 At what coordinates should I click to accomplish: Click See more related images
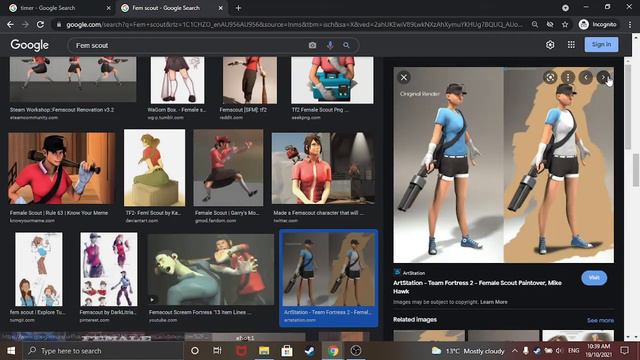[x=600, y=320]
